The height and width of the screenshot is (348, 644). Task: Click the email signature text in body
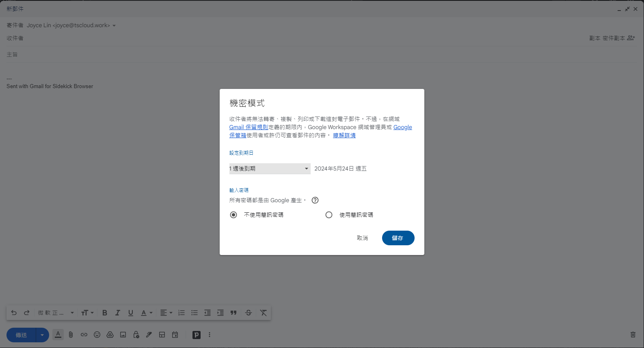50,86
